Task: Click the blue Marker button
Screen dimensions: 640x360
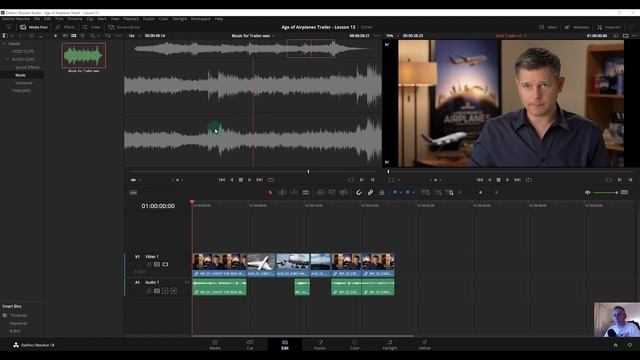Action: (x=408, y=192)
